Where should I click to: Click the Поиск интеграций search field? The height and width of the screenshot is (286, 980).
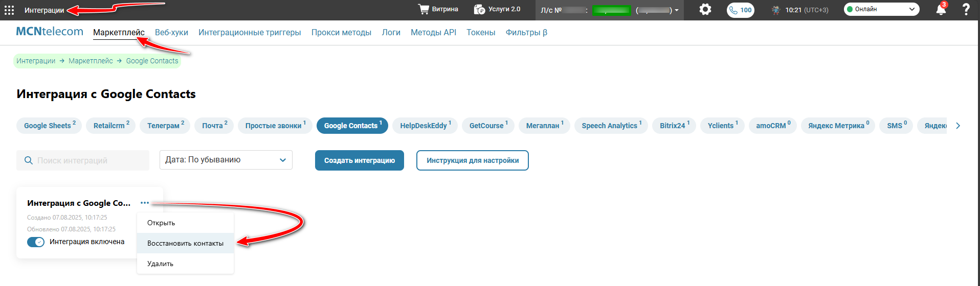(x=83, y=160)
